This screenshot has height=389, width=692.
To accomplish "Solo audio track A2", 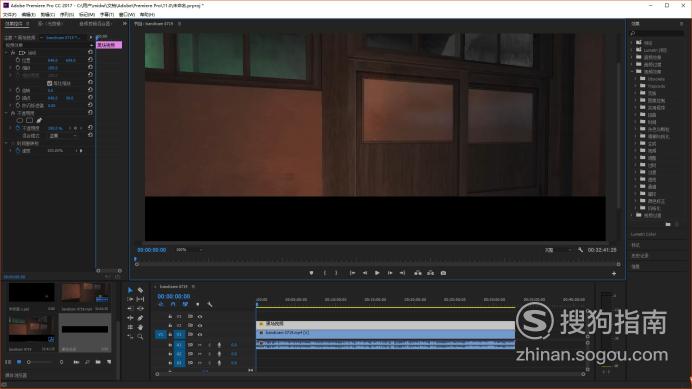I will (209, 354).
